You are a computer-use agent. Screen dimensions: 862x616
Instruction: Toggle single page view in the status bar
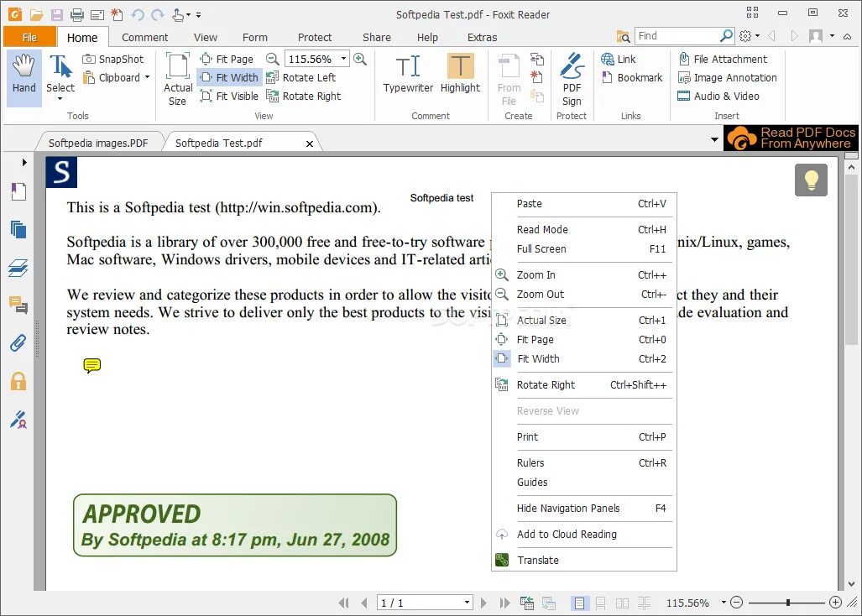[579, 603]
